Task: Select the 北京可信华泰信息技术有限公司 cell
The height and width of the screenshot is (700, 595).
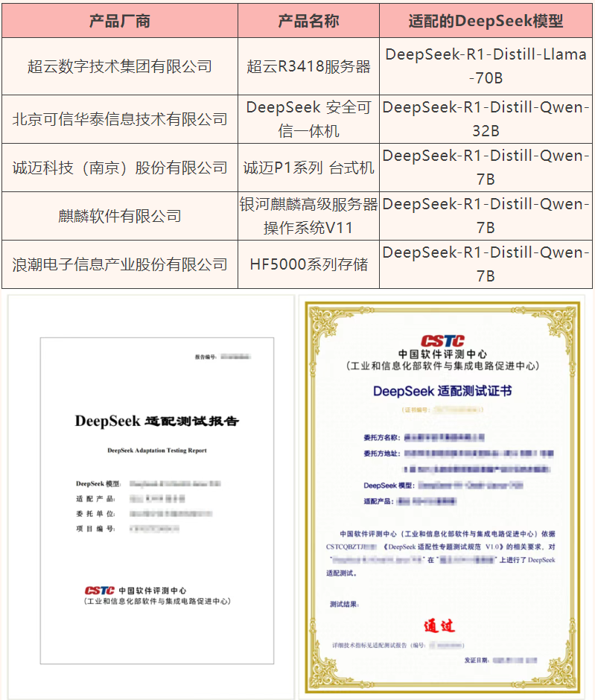Action: (x=120, y=118)
